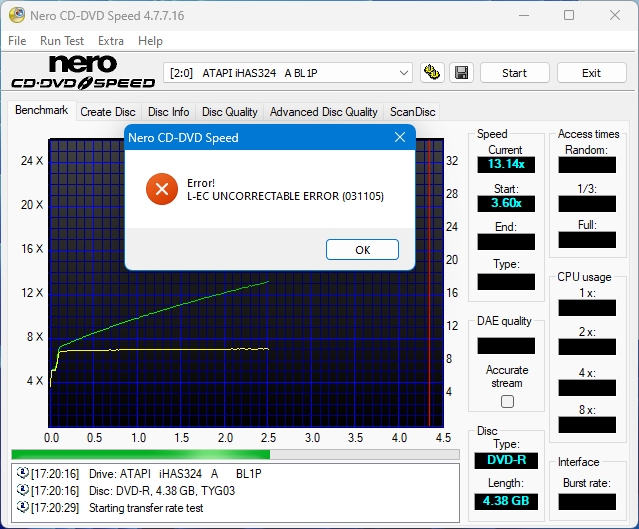Click the green transfer rate curve
The width and height of the screenshot is (639, 529).
click(163, 311)
